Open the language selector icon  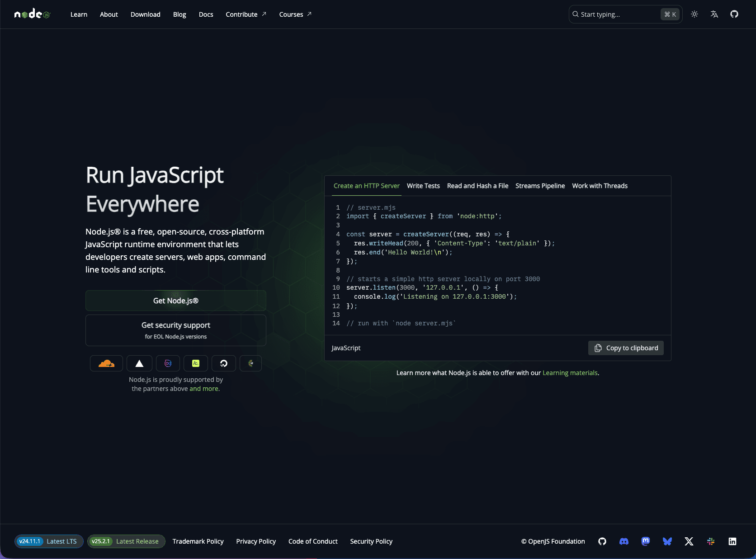714,14
